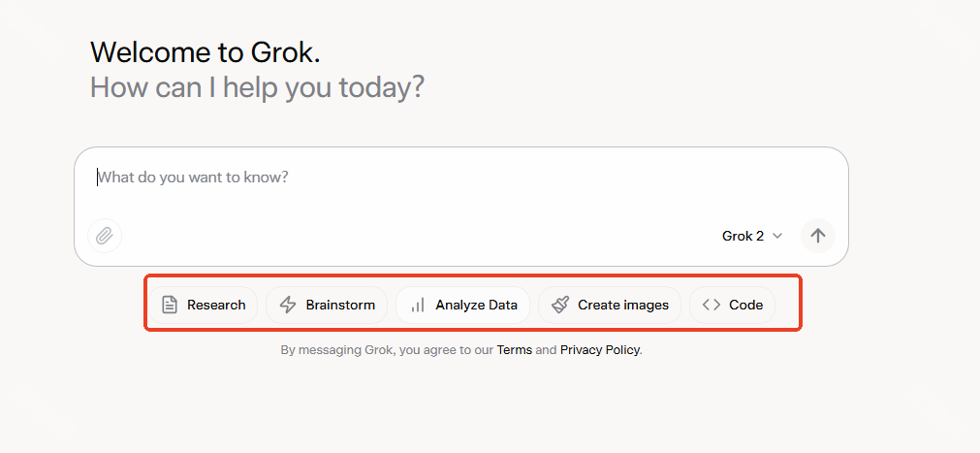Click the paintbrush Create images icon

click(x=560, y=305)
